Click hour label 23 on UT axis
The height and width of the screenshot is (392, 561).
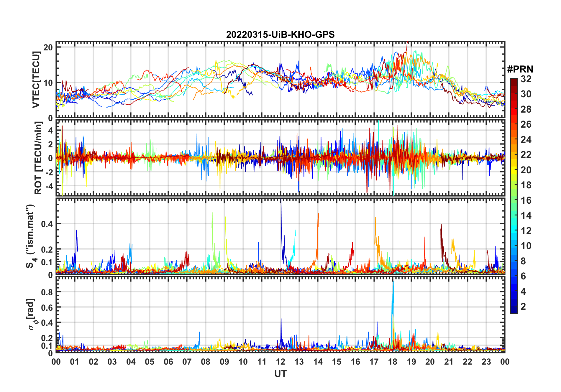[486, 362]
